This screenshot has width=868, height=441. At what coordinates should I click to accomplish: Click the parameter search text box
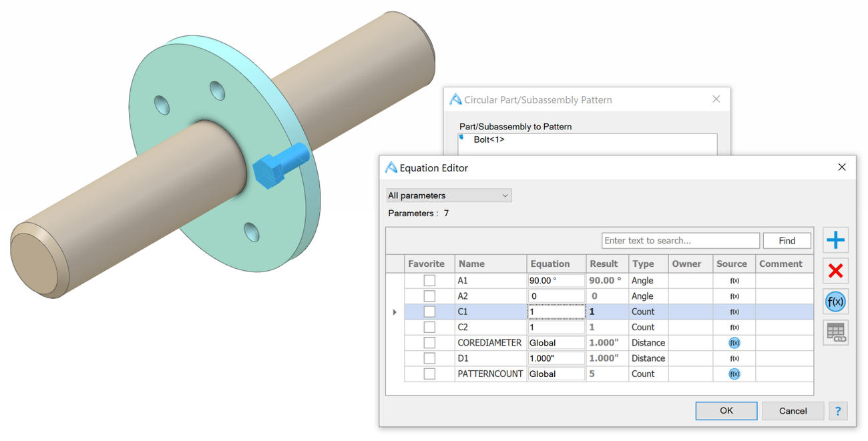click(x=680, y=240)
